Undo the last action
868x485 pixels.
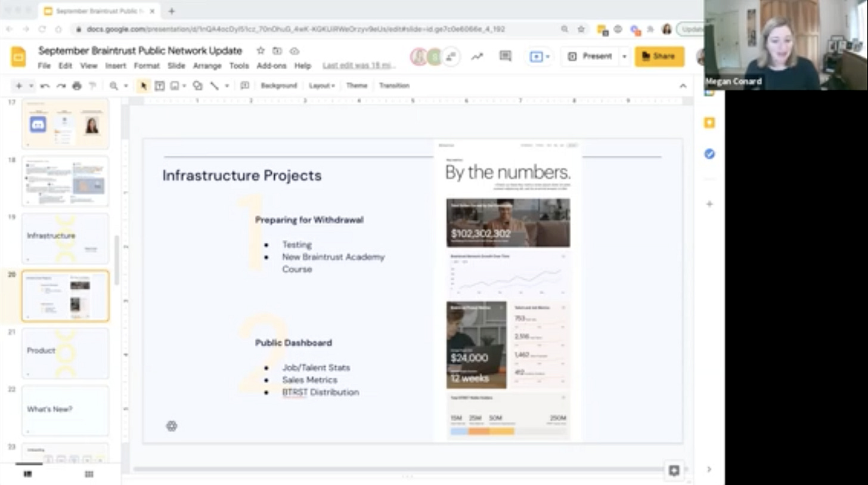coord(45,86)
